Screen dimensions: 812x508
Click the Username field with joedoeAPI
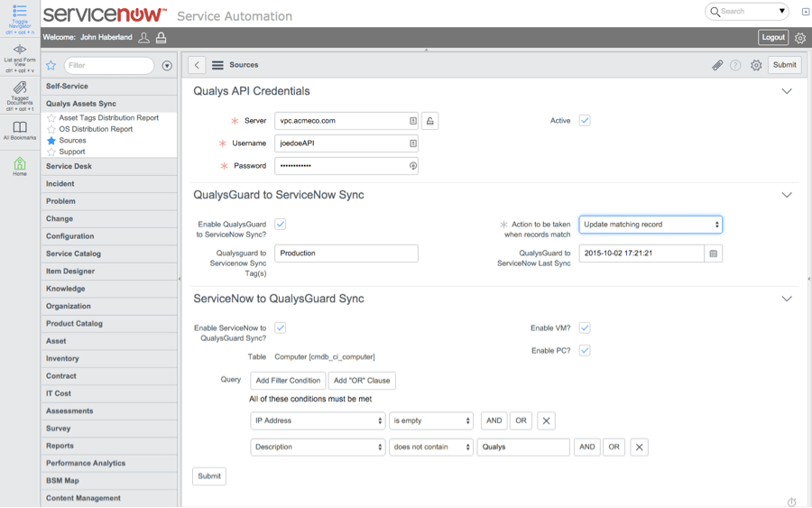346,143
